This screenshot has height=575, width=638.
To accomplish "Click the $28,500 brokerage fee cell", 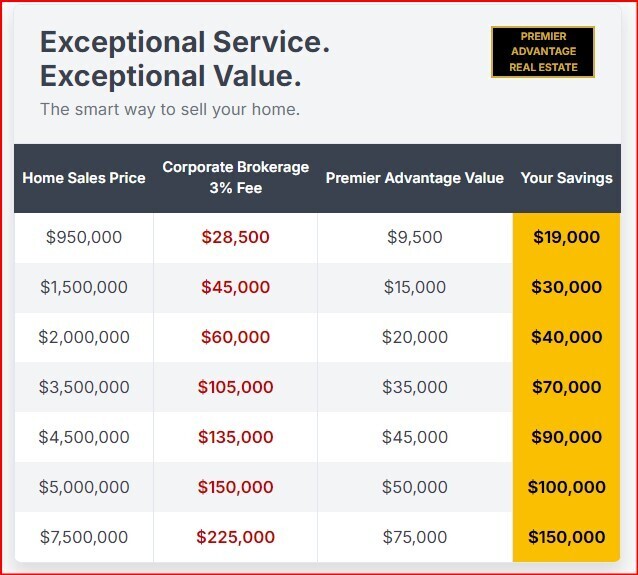I will 236,237.
